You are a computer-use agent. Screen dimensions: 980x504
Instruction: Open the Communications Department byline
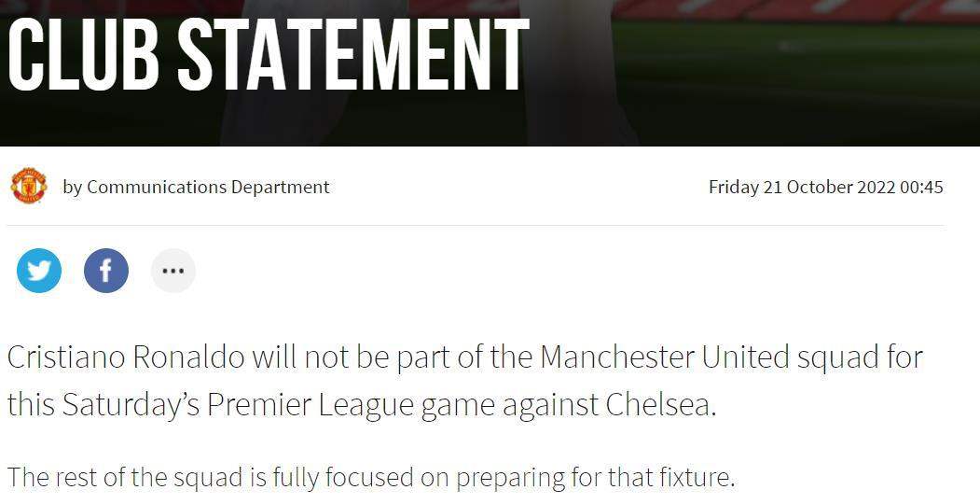pos(208,187)
